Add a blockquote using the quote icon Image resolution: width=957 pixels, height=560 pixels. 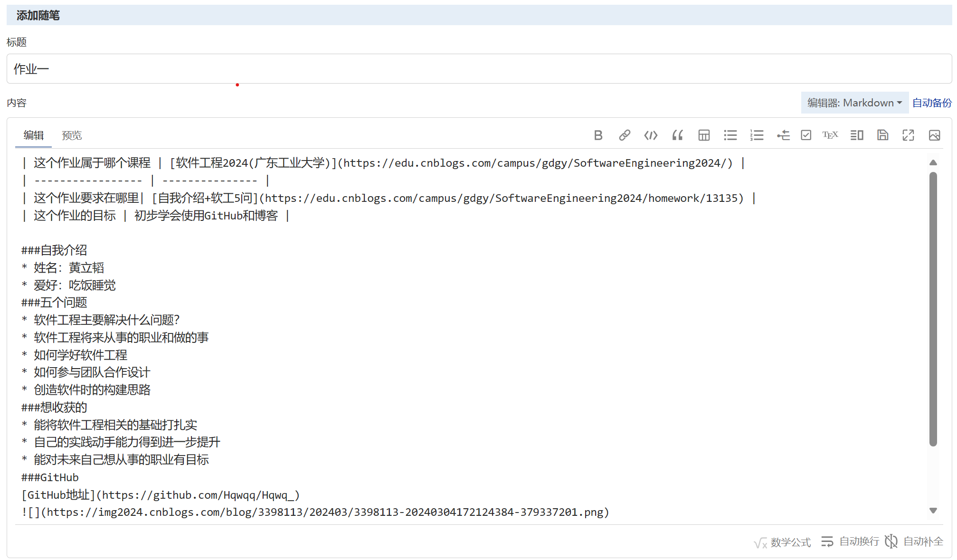click(x=677, y=135)
